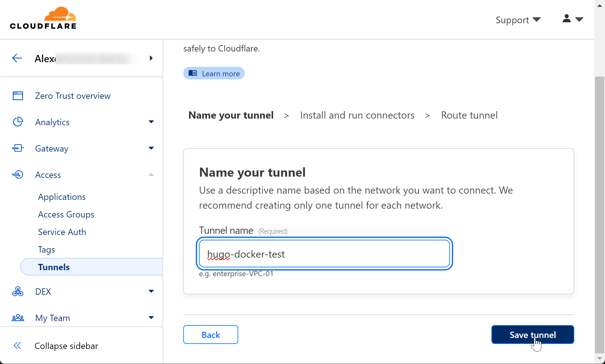Expand the Gateway section arrow
The image size is (605, 364).
pyautogui.click(x=151, y=148)
